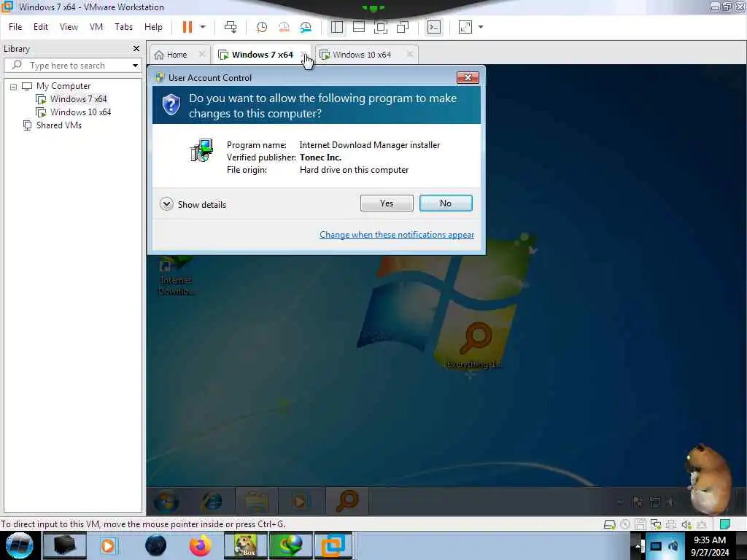The height and width of the screenshot is (560, 747).
Task: Click the floppy drive status icon
Action: coord(640,524)
